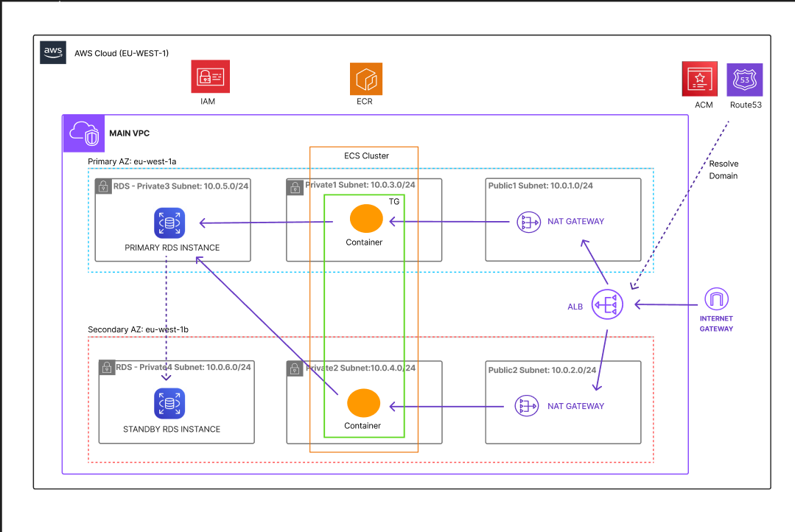Click the lock icon of RDS Private4 subnet
This screenshot has height=532, width=795.
coord(107,368)
